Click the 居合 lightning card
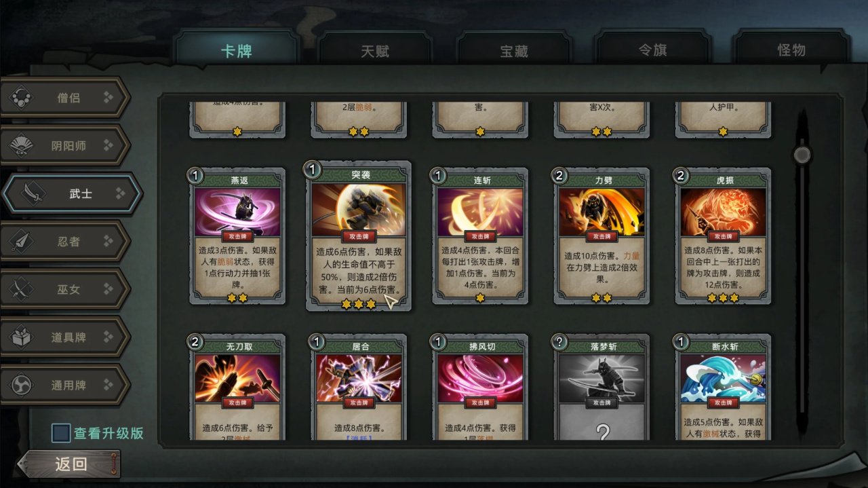868x488 pixels. pyautogui.click(x=359, y=387)
